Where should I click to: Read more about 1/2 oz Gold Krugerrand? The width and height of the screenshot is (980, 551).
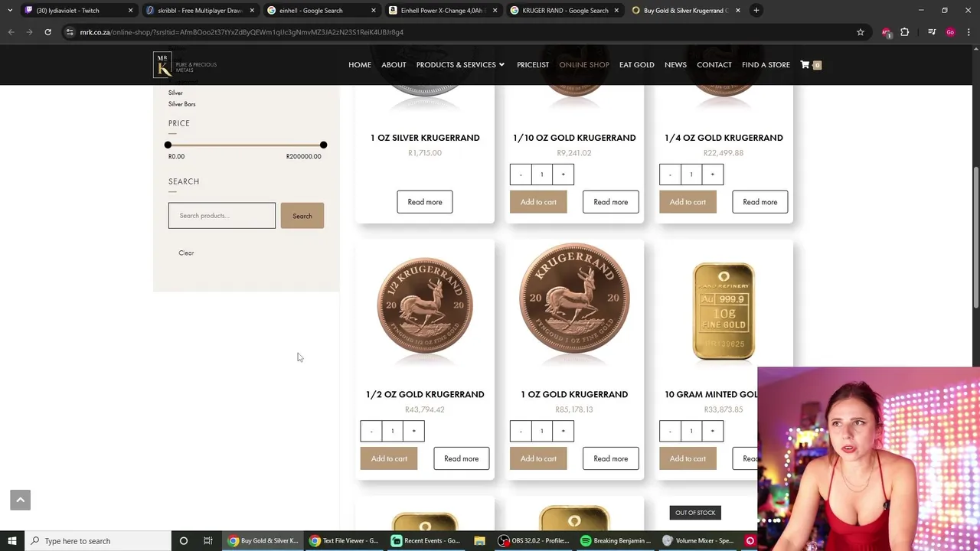(462, 458)
